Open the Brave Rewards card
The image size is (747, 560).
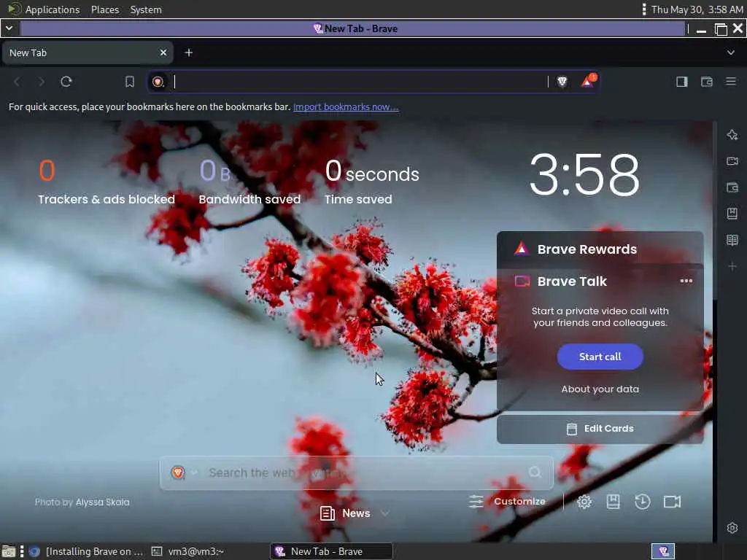pos(600,249)
